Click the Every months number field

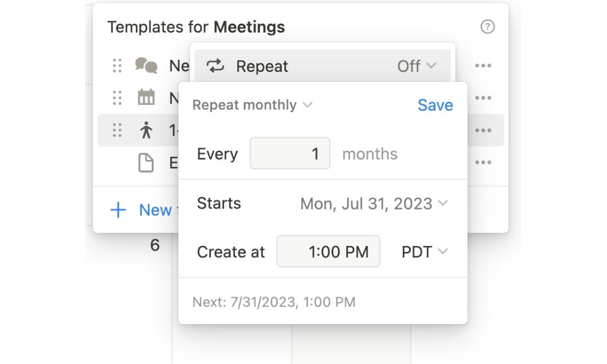click(290, 153)
